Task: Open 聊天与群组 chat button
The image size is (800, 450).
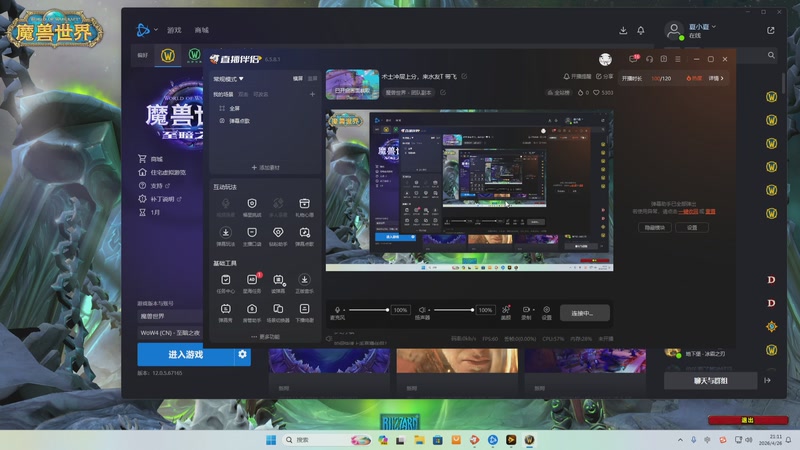Action: [x=710, y=381]
